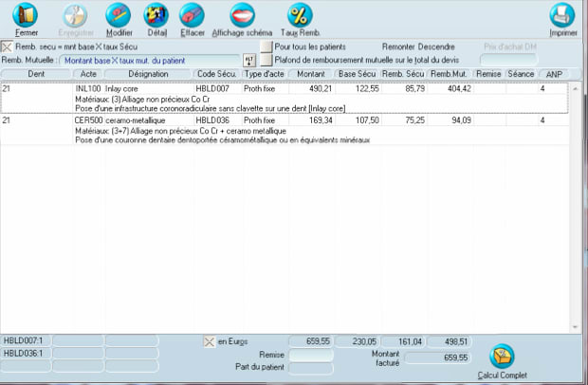Click the Calcul Complet icon
Viewport: 588px width, 385px height.
[503, 357]
